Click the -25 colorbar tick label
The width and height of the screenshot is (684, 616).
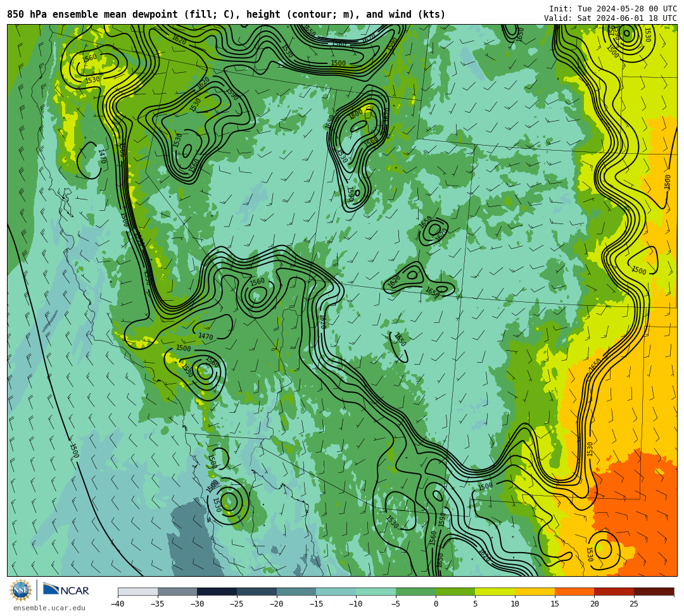click(x=237, y=604)
